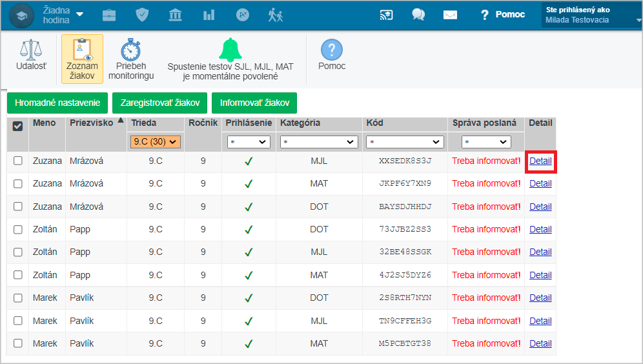Open the institution building icon
The width and height of the screenshot is (643, 364).
click(176, 15)
